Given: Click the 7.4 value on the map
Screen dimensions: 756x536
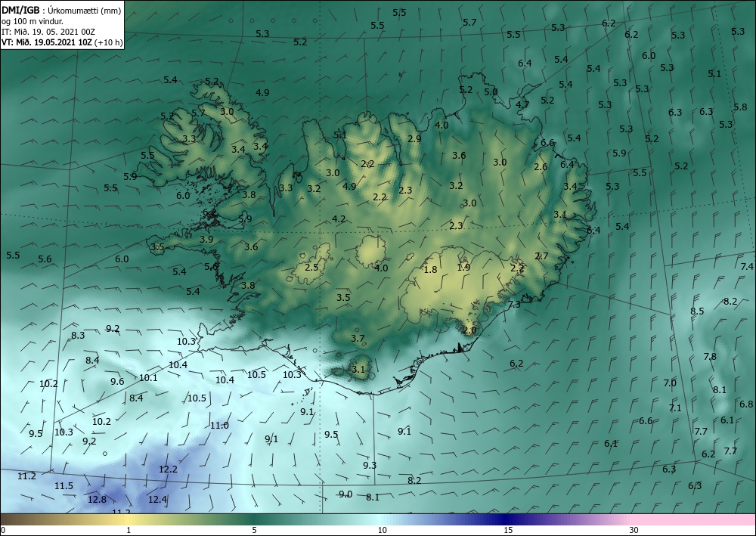Looking at the screenshot, I should 747,267.
